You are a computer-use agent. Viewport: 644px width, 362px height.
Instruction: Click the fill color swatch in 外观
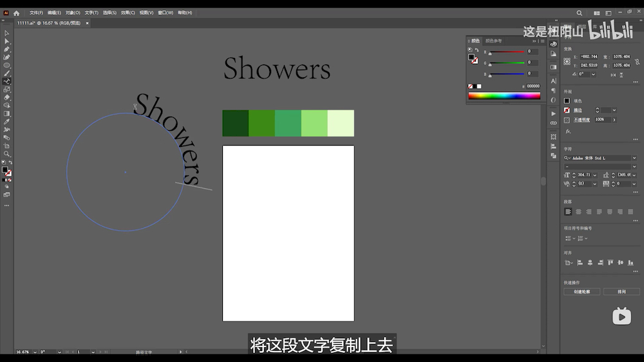coord(567,100)
